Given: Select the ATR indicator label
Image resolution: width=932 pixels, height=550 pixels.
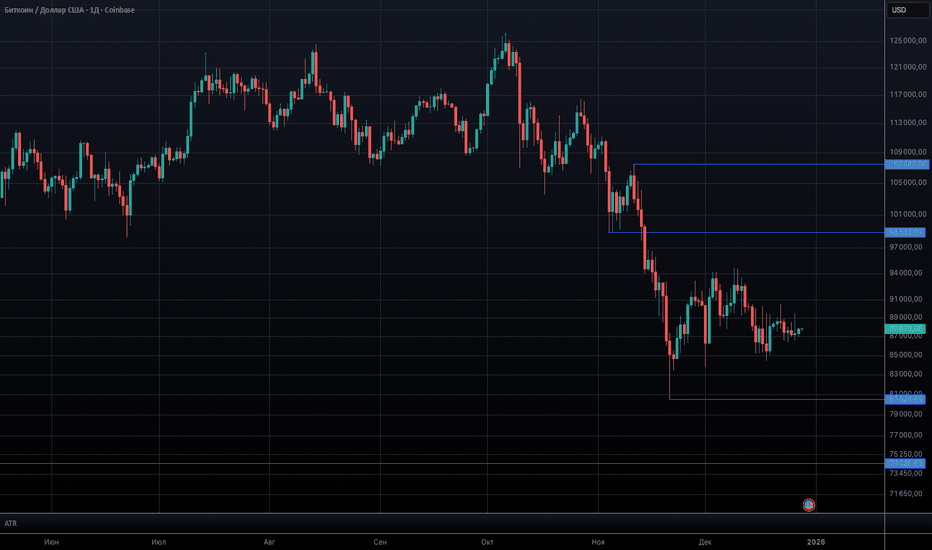Looking at the screenshot, I should coord(11,523).
